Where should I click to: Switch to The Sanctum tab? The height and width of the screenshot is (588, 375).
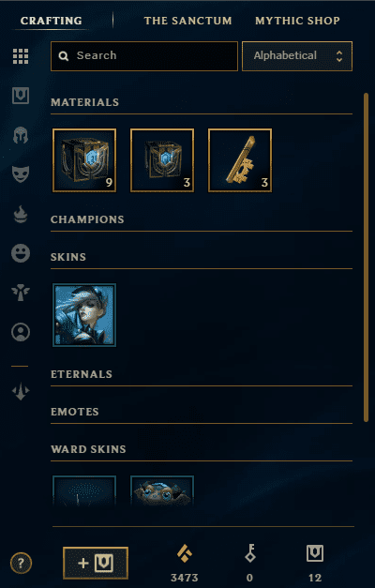coord(187,21)
